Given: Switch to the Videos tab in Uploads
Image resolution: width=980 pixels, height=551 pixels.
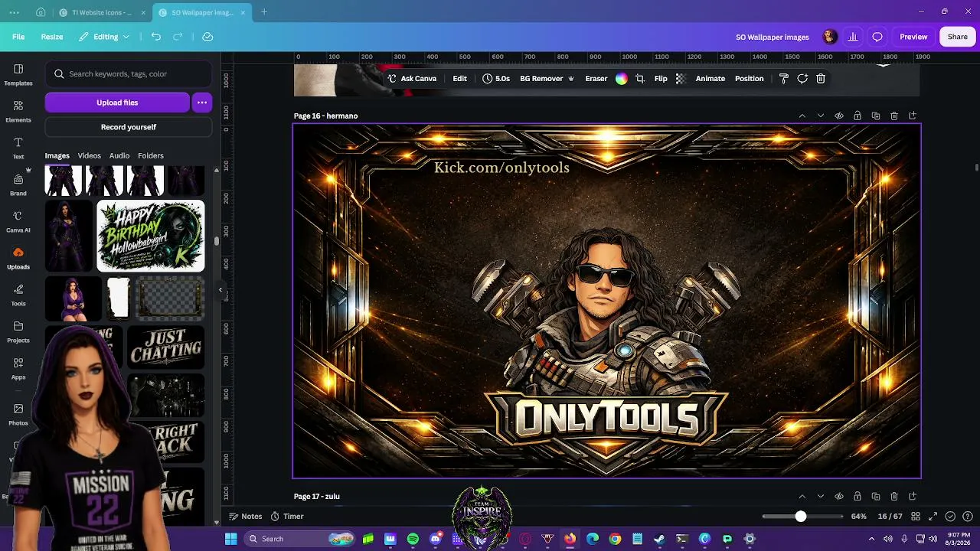Looking at the screenshot, I should [x=89, y=155].
